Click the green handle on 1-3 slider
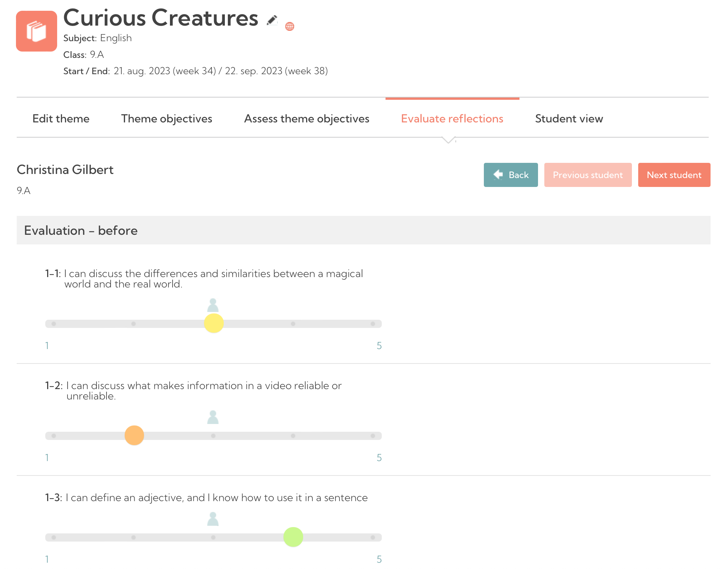This screenshot has height=569, width=728. [293, 537]
